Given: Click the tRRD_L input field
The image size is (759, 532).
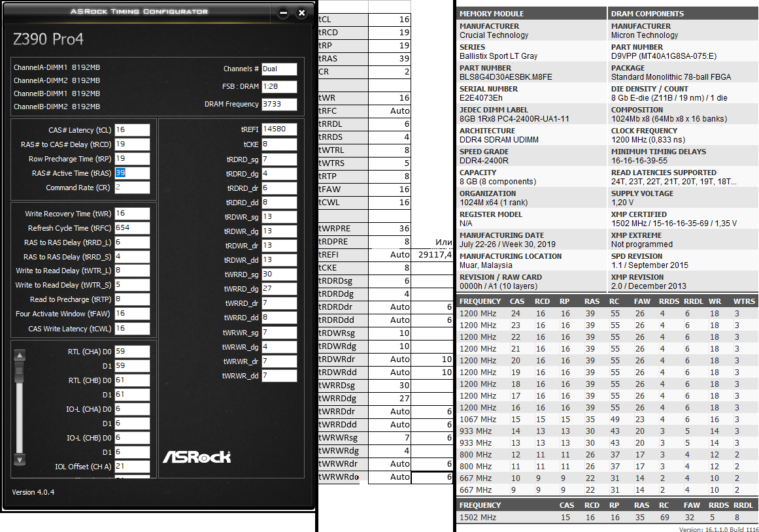Looking at the screenshot, I should point(132,242).
